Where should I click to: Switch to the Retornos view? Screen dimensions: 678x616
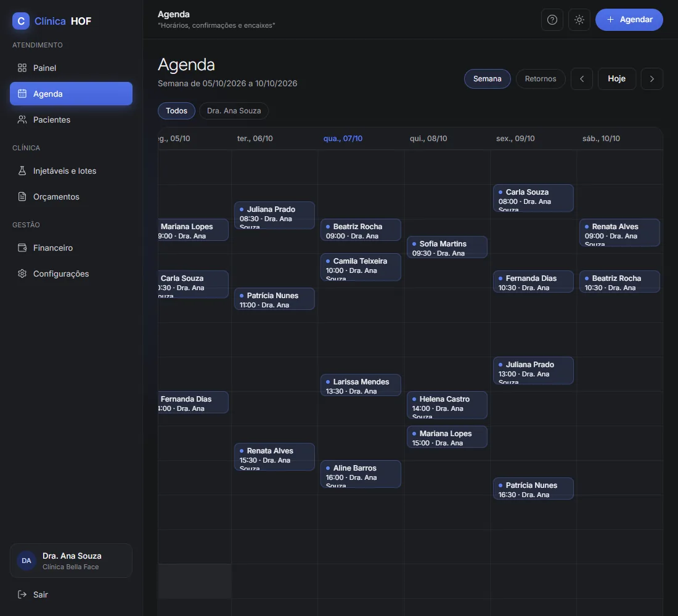click(541, 79)
